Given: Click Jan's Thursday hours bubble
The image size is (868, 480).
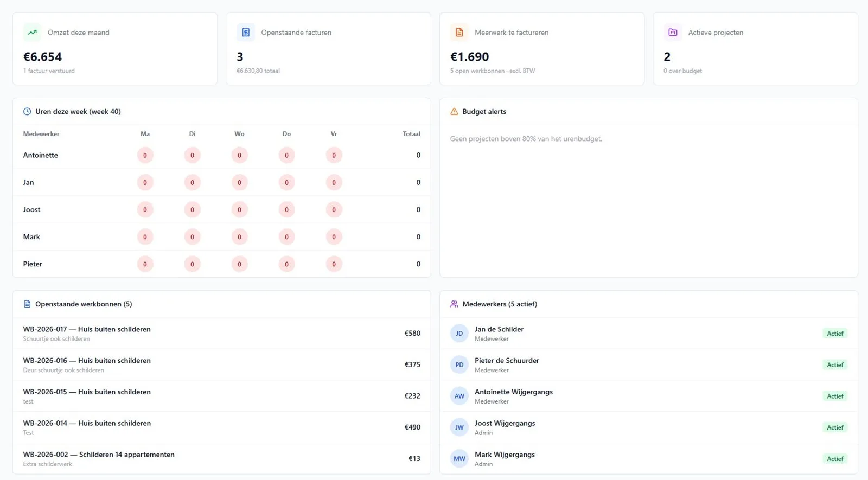Looking at the screenshot, I should [x=286, y=183].
